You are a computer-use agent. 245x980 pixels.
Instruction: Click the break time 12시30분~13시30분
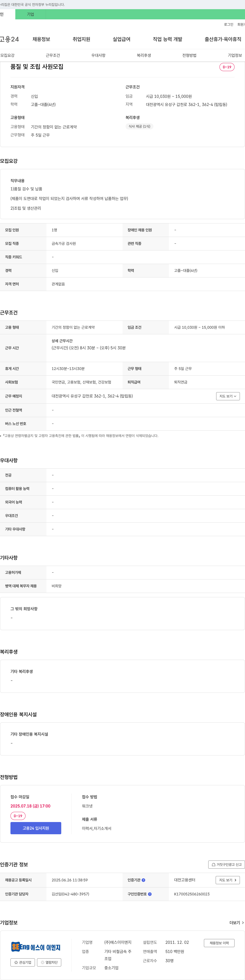tap(68, 369)
